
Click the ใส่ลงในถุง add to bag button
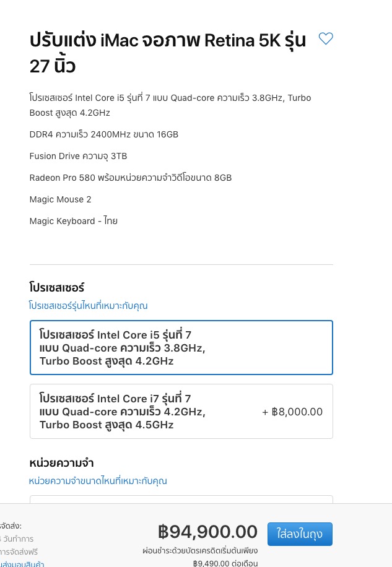300,534
